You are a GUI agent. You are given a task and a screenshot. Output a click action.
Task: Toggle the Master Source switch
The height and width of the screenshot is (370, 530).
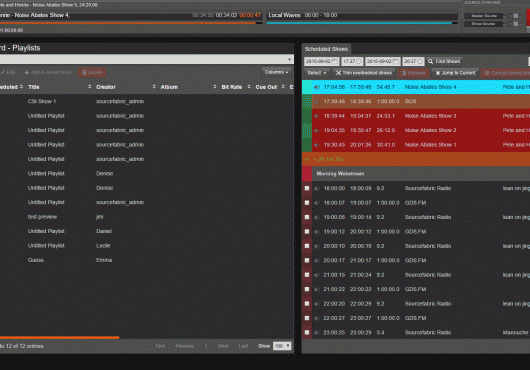(513, 16)
